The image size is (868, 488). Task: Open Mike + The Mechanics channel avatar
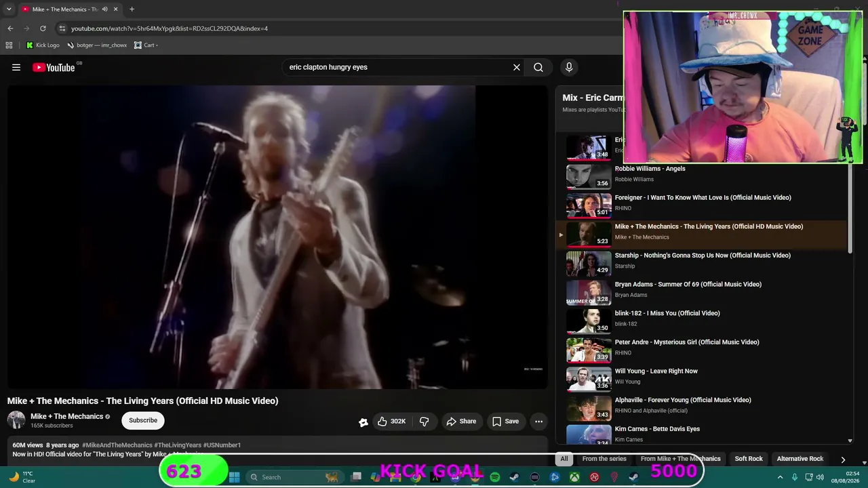(x=16, y=420)
